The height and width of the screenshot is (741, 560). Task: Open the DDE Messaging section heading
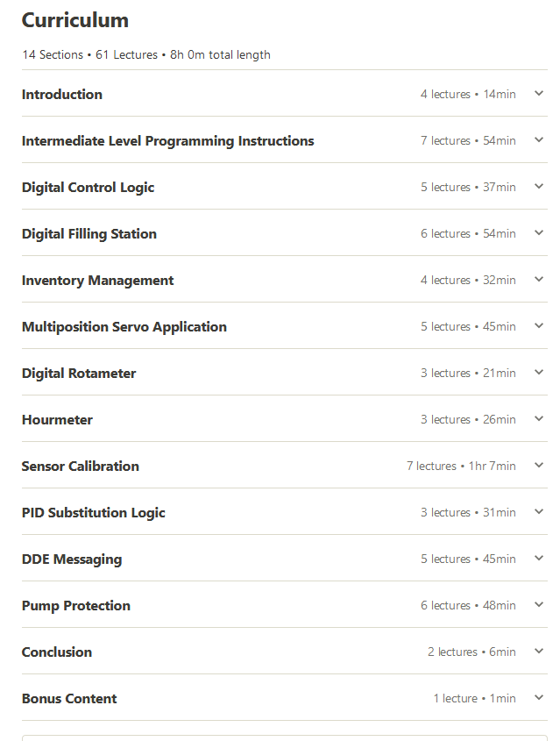tap(72, 559)
